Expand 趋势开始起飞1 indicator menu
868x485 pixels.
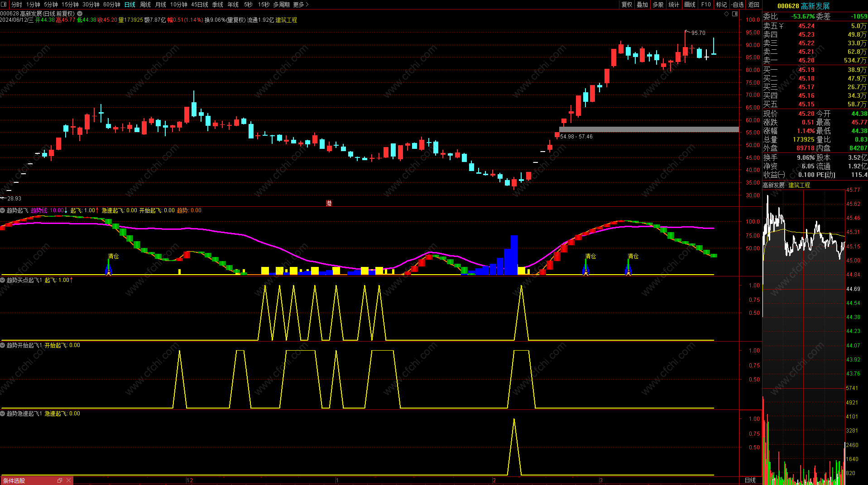pos(3,345)
